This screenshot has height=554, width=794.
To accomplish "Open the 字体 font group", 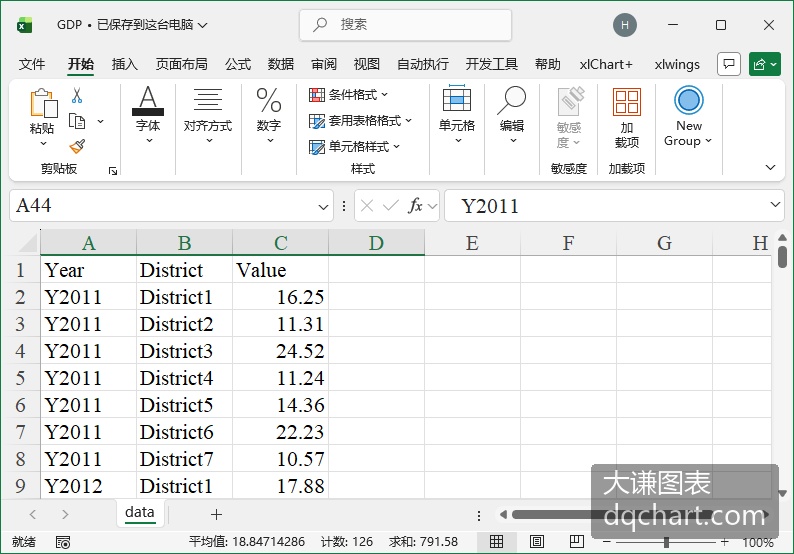I will click(x=148, y=114).
